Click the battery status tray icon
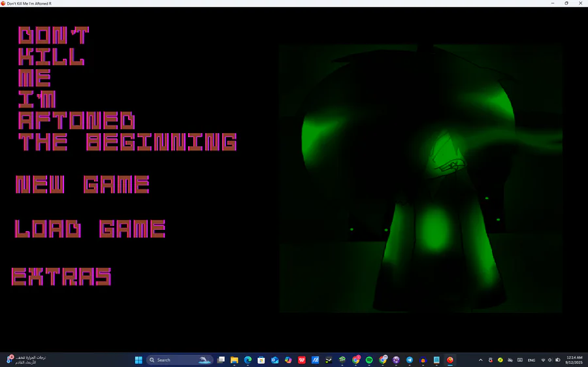This screenshot has height=367, width=588. click(x=558, y=360)
